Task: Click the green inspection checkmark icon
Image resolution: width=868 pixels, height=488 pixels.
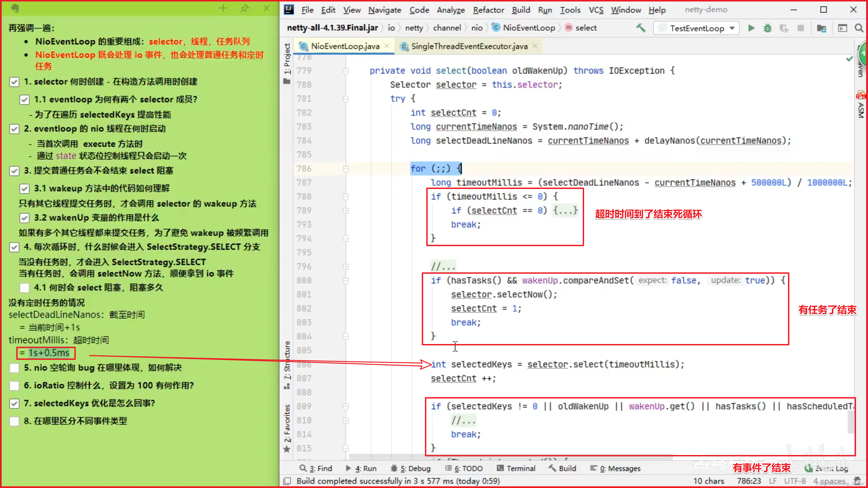Action: 849,59
